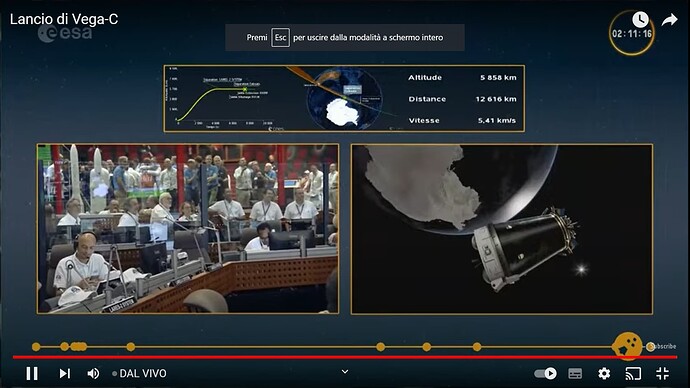This screenshot has width=690, height=388.
Task: Select the timeline marker near the middle
Action: click(x=381, y=347)
